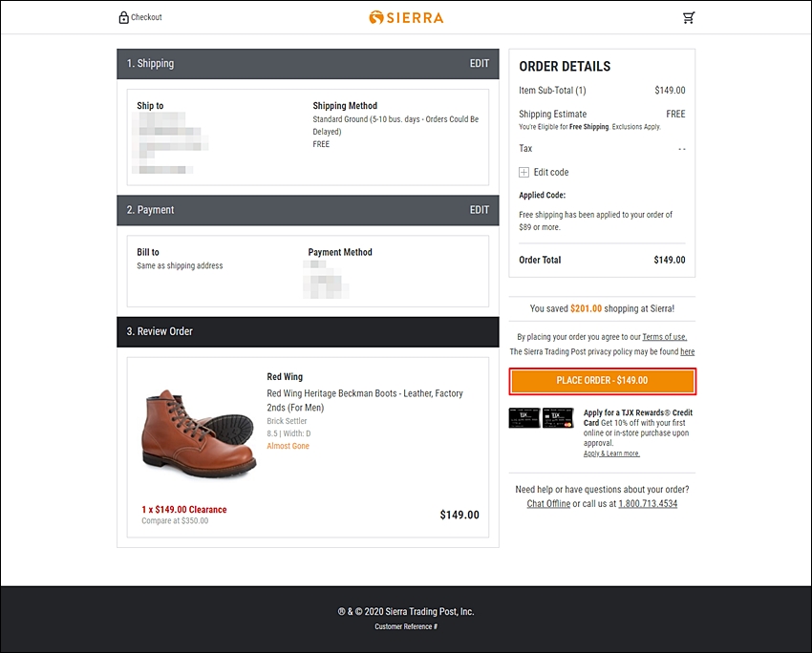Click the 8.5 | Width: D size text
Viewport: 812px width, 653px height.
[x=288, y=433]
